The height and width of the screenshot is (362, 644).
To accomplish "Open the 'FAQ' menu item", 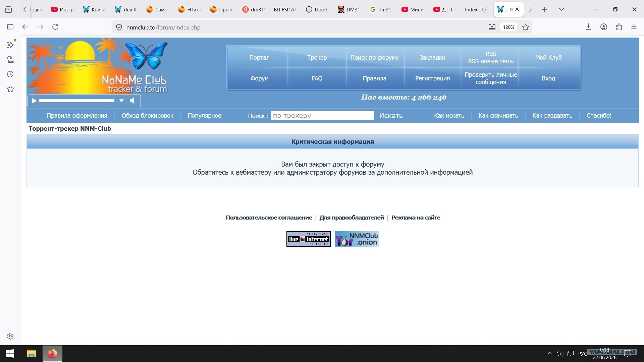I will 317,78.
